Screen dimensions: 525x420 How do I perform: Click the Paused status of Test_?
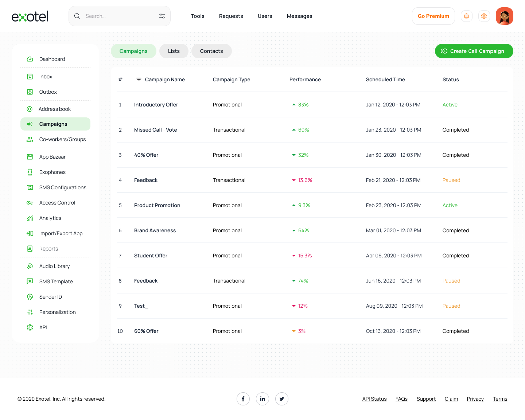coord(451,306)
